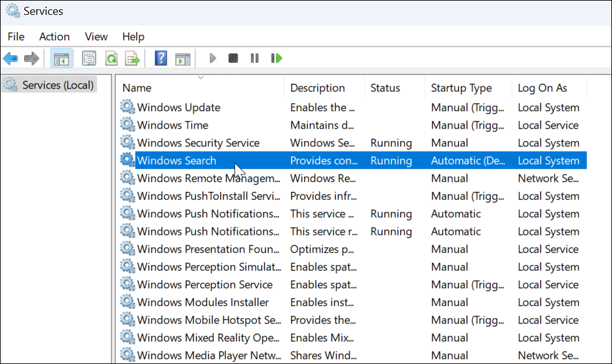Click 'Provides infr...' description cell
The width and height of the screenshot is (612, 364).
pyautogui.click(x=323, y=196)
